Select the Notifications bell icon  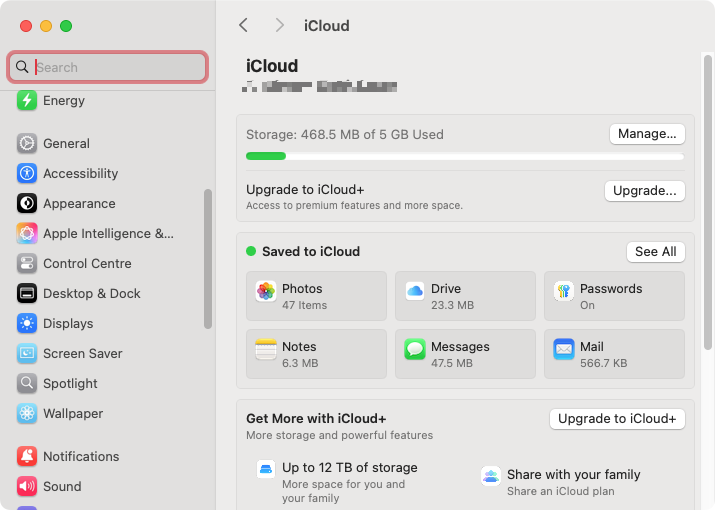27,456
